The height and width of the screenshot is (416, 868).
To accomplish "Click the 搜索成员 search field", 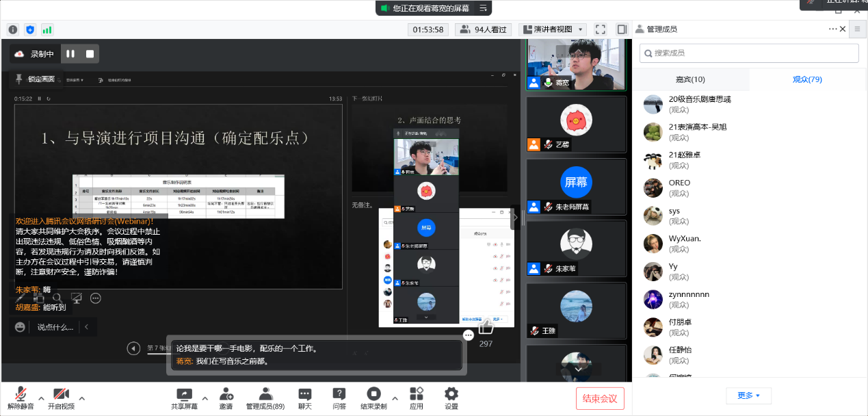I will pyautogui.click(x=749, y=53).
